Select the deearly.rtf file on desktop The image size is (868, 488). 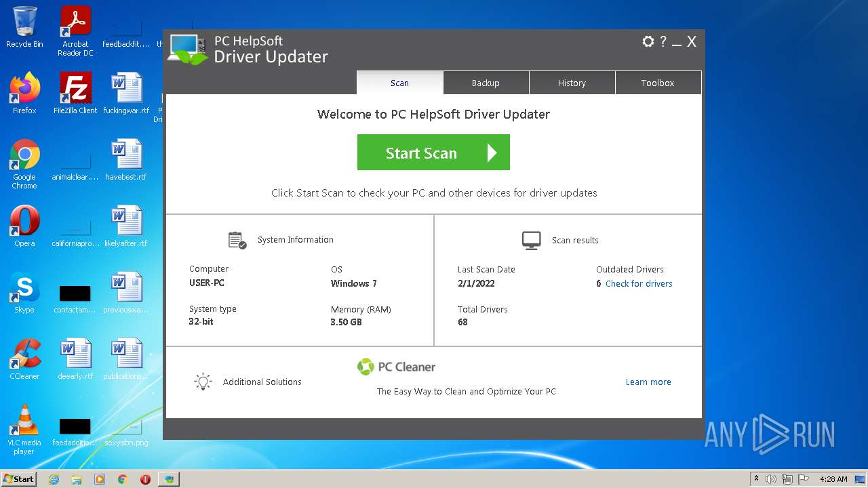pyautogui.click(x=75, y=359)
